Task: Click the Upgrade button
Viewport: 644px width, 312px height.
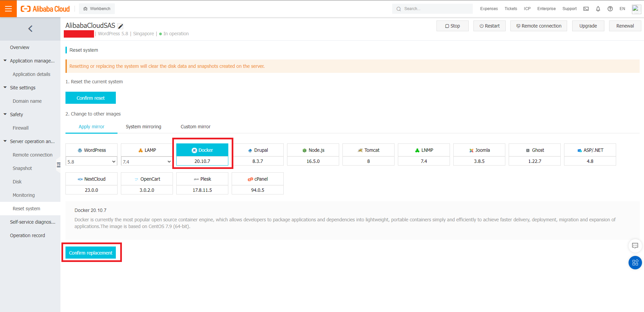Action: [588, 26]
